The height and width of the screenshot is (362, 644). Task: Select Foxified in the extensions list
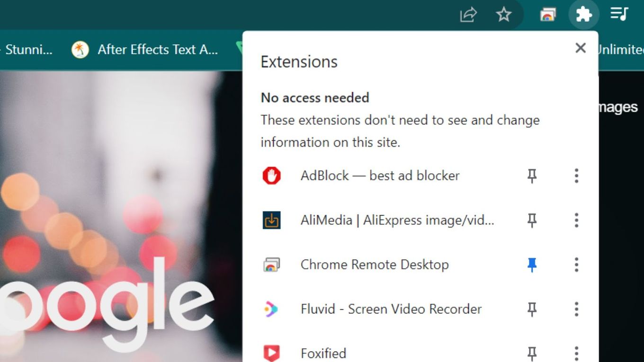pyautogui.click(x=323, y=353)
